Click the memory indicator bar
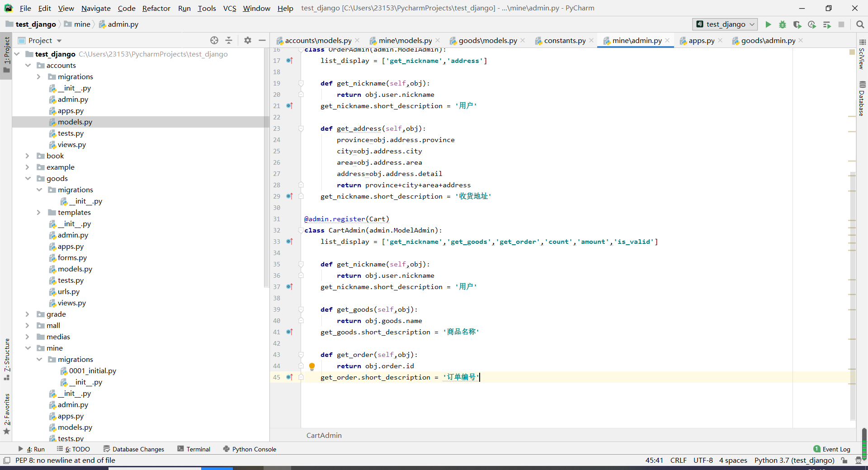The height and width of the screenshot is (470, 868). coord(864,443)
